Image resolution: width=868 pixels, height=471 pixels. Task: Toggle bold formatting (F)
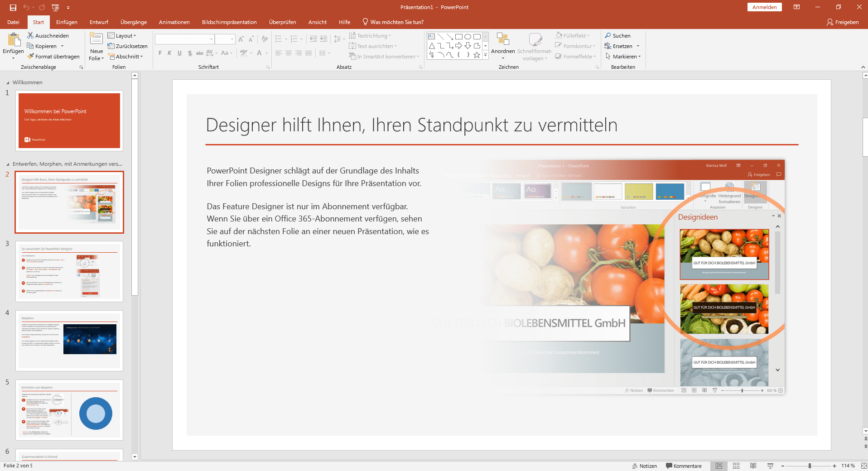click(x=159, y=53)
